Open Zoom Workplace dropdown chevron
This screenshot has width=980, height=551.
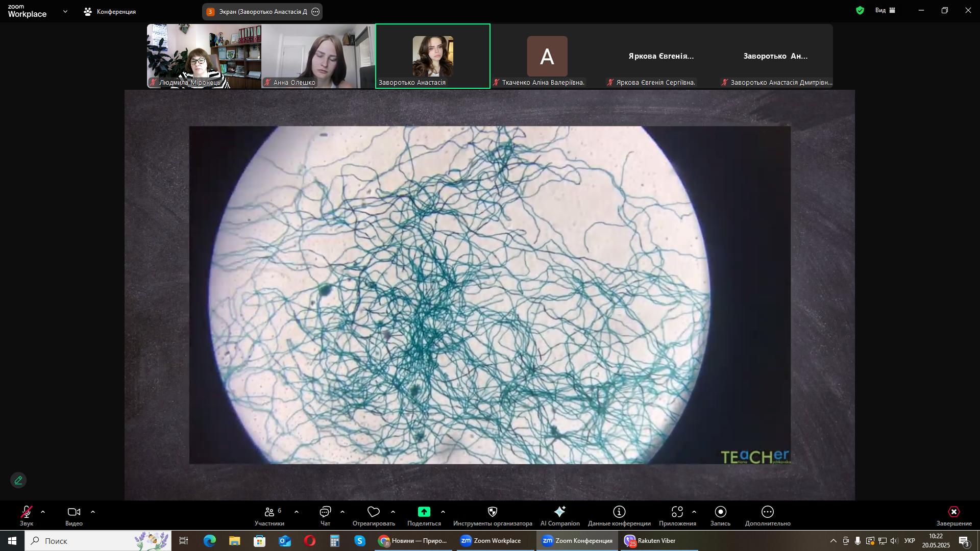click(65, 11)
